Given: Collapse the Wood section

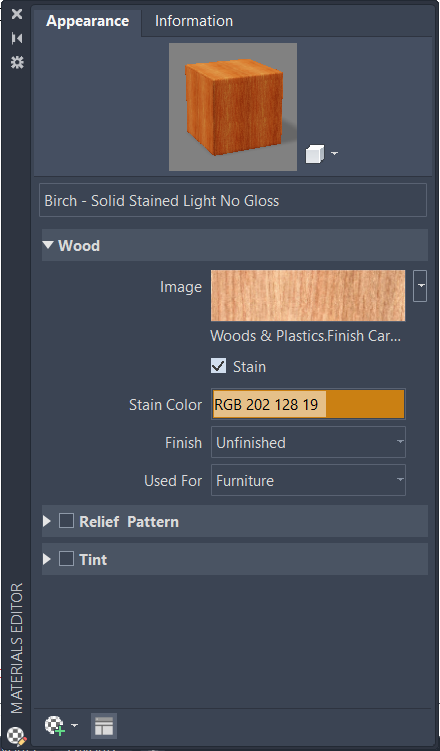Looking at the screenshot, I should click(x=48, y=245).
